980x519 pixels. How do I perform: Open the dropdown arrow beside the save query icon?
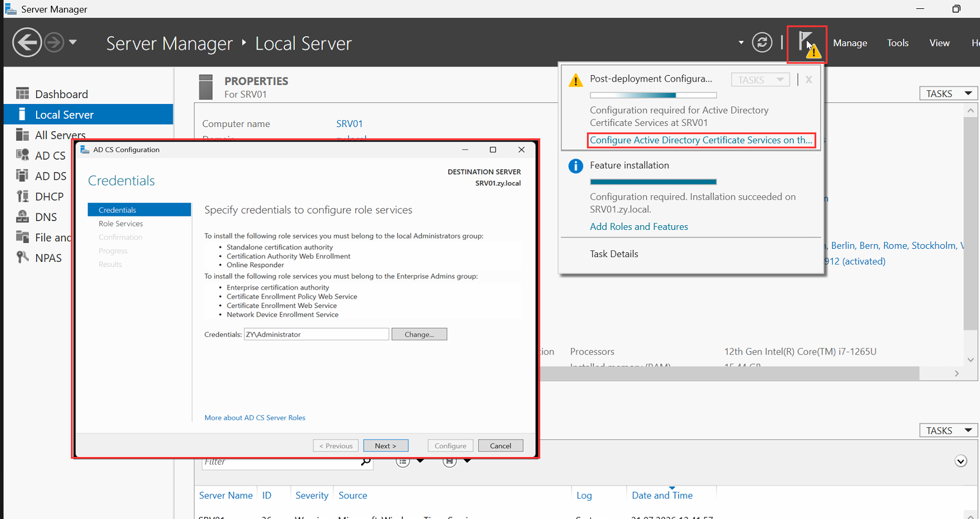coord(467,461)
